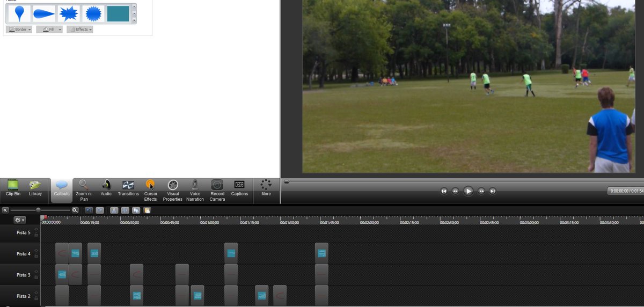Click the 00:02:00;00 mark on timeline ruler

click(x=369, y=222)
